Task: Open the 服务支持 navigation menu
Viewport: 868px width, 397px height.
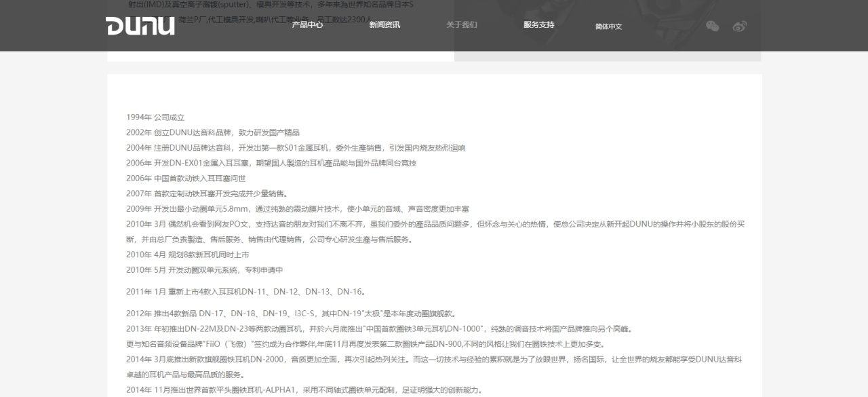Action: tap(539, 25)
